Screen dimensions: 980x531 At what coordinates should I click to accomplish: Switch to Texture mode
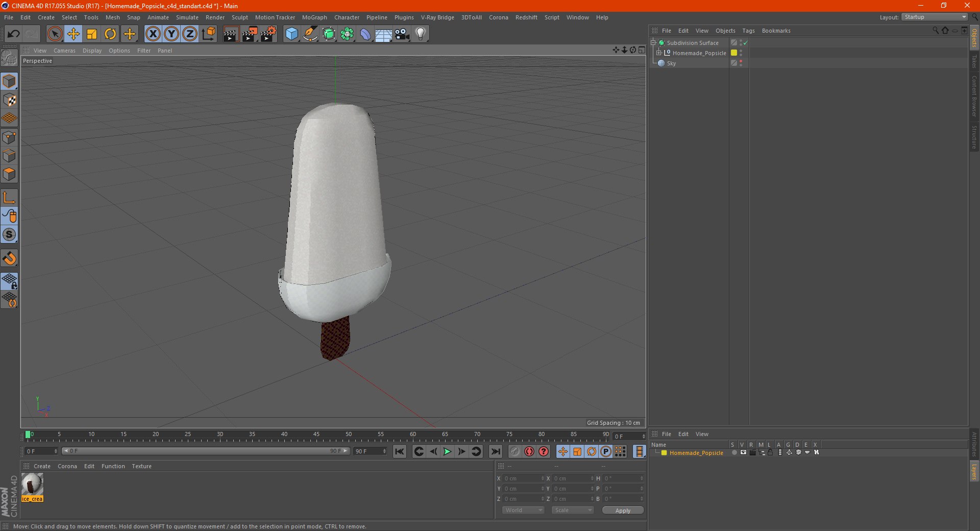pos(9,100)
